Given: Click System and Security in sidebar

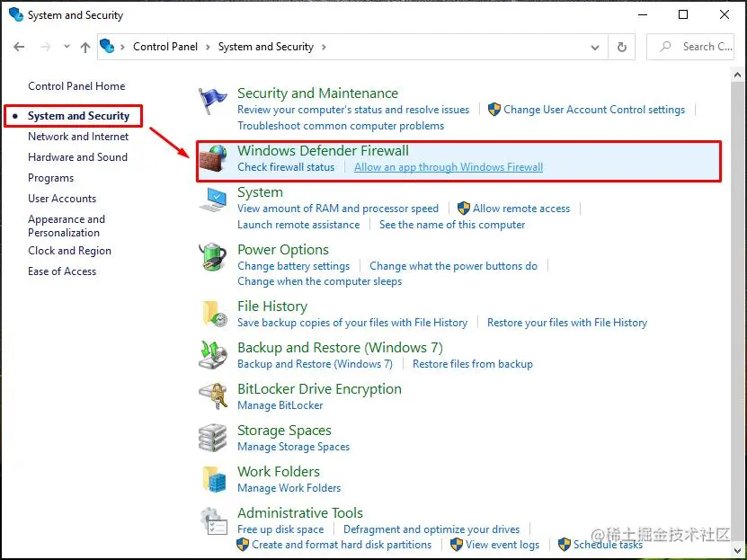Looking at the screenshot, I should point(78,116).
